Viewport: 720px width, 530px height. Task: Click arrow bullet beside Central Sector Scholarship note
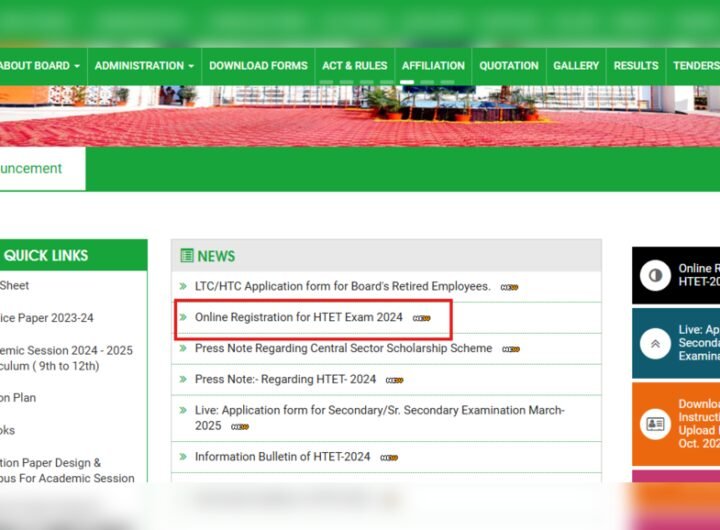point(183,348)
